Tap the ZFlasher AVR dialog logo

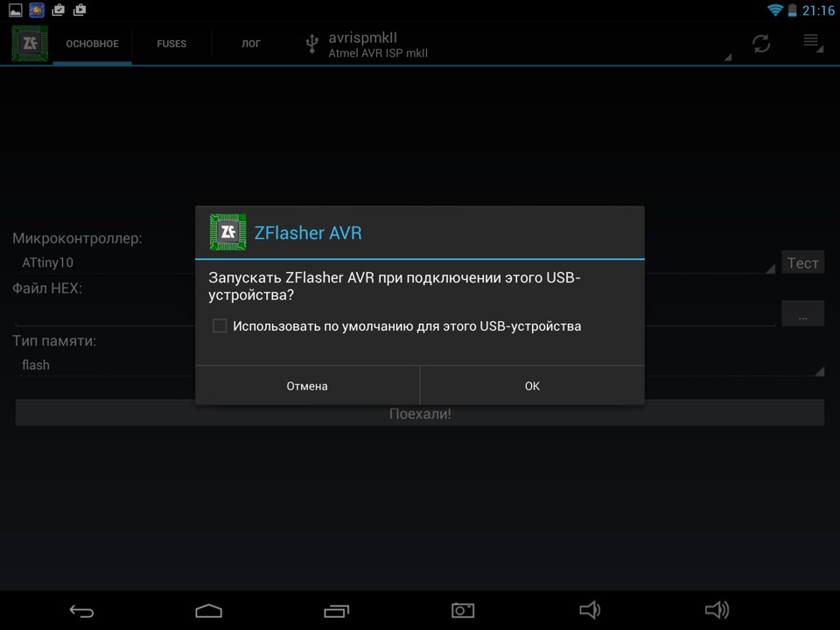coord(227,232)
